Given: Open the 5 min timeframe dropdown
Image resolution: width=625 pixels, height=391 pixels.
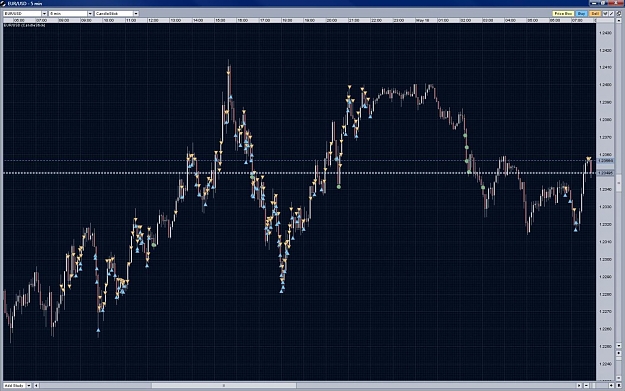Looking at the screenshot, I should (90, 14).
